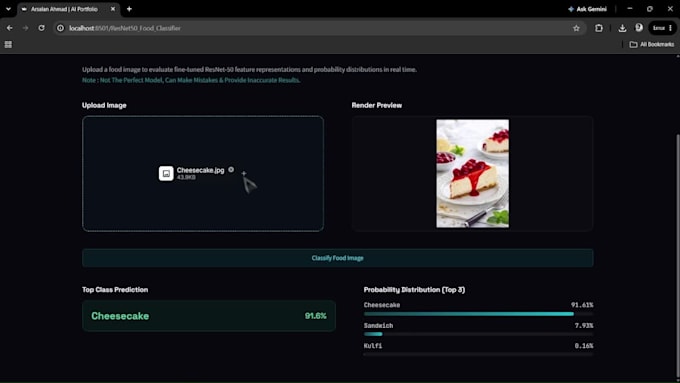Minimize the browser window
Screen dimensions: 680x383
pos(630,9)
